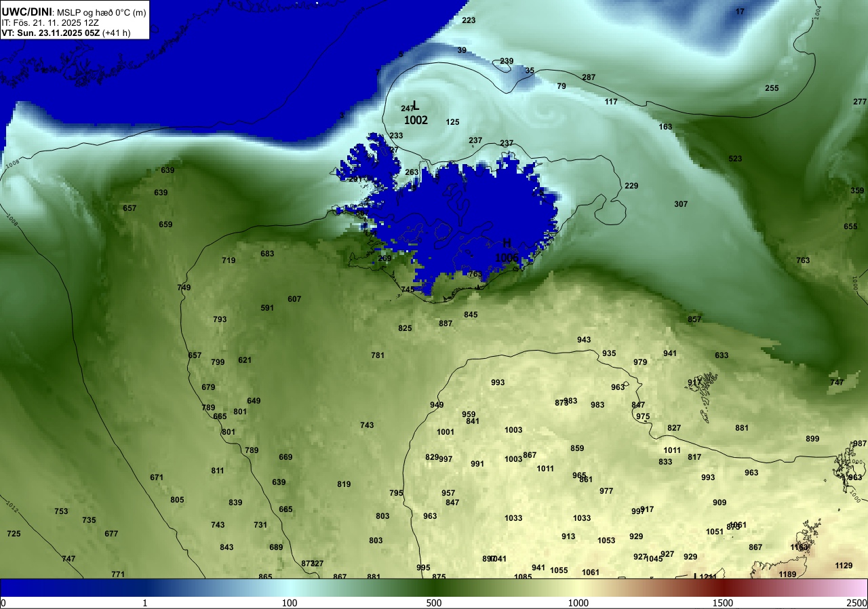The image size is (868, 609).
Task: Click the map value 771
Action: click(118, 574)
